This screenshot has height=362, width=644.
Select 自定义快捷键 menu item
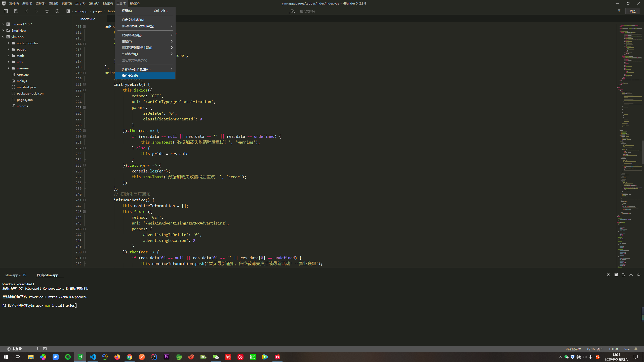click(x=145, y=20)
